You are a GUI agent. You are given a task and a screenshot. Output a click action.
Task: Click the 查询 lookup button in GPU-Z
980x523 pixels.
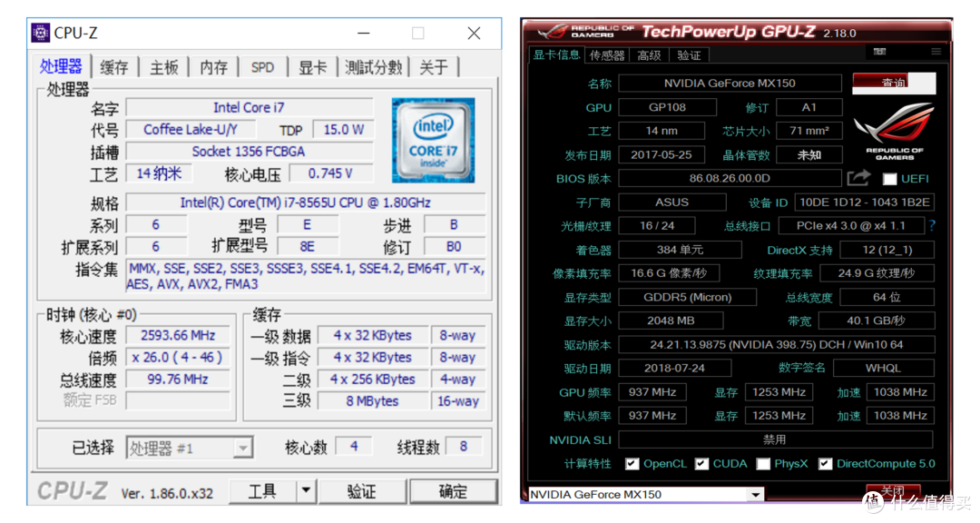point(894,84)
